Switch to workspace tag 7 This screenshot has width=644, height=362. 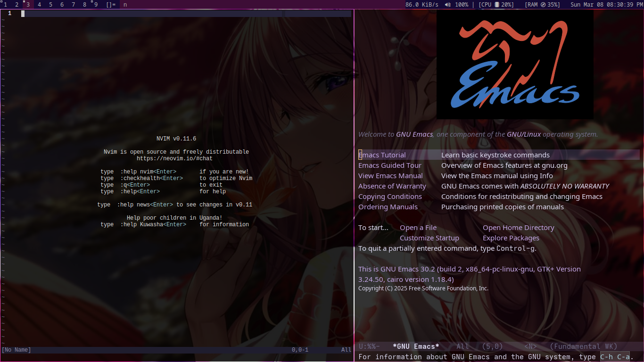pos(74,4)
